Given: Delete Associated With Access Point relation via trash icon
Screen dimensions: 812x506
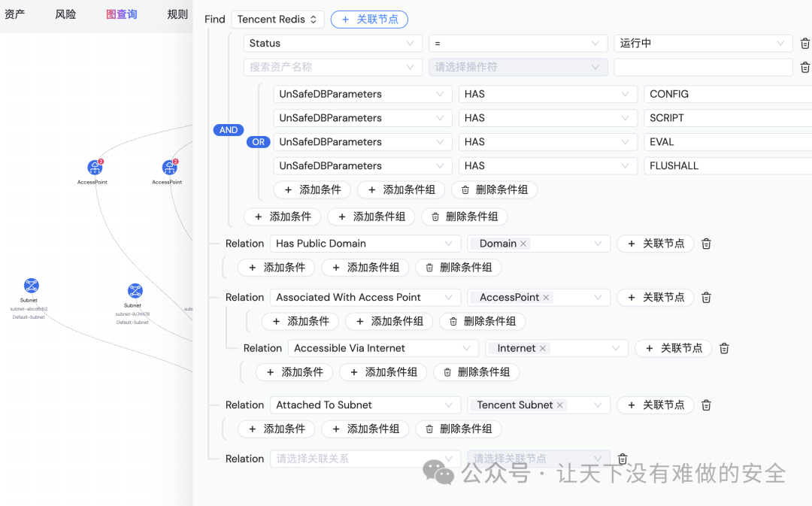Looking at the screenshot, I should point(705,297).
